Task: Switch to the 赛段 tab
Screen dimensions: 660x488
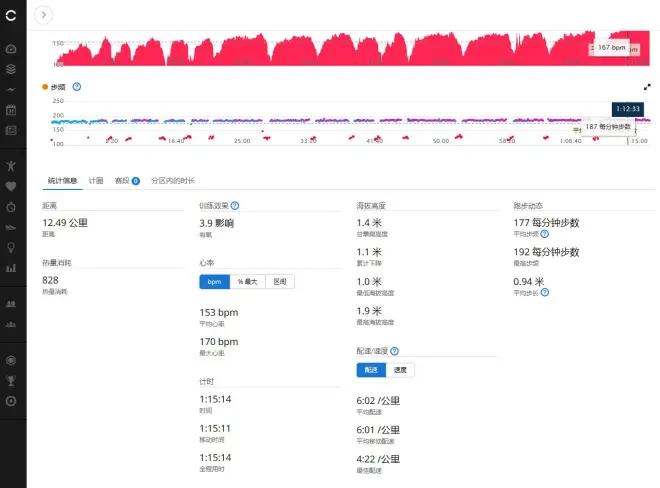Action: [x=126, y=181]
